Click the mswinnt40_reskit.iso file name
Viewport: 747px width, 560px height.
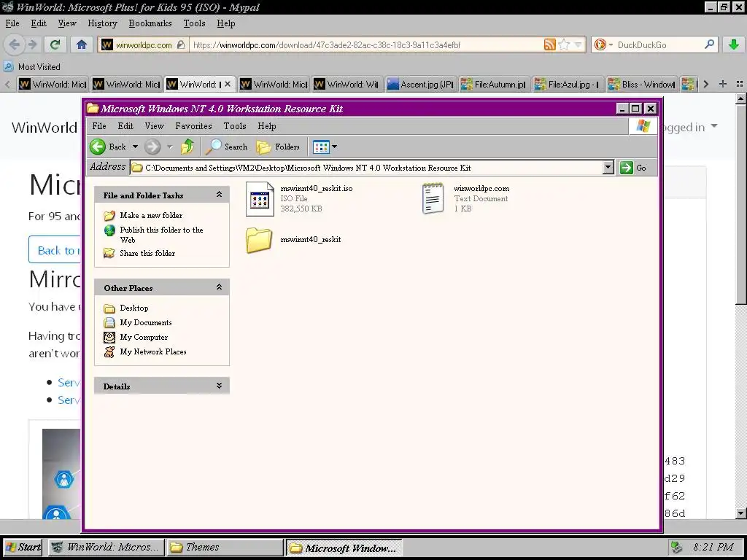point(317,189)
